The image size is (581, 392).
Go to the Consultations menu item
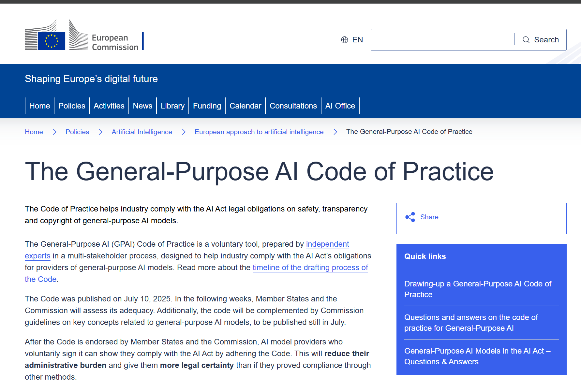[x=293, y=106]
